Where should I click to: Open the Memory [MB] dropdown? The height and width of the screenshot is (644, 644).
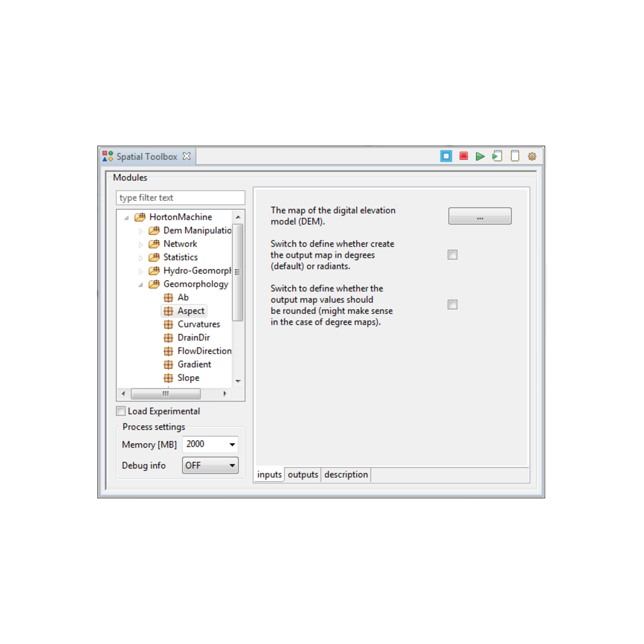click(232, 444)
